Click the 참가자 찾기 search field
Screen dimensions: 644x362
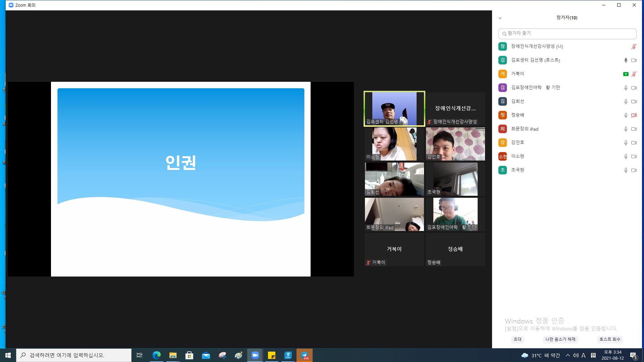(567, 34)
